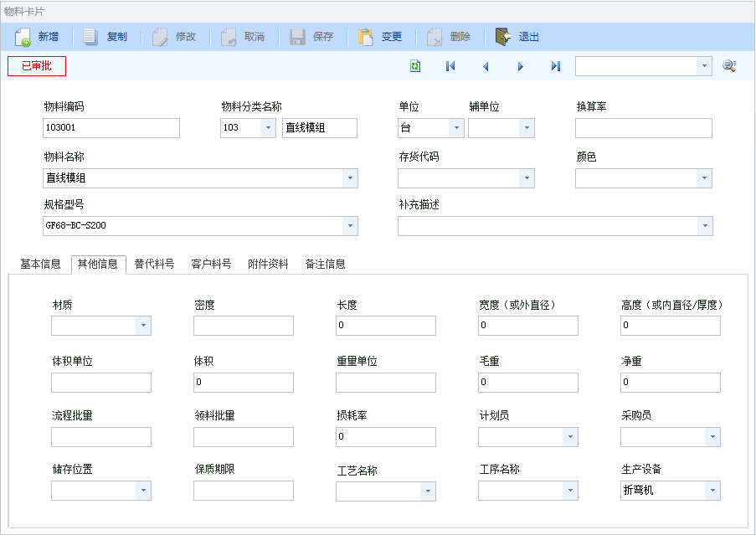The height and width of the screenshot is (535, 756).
Task: Click the 物料编码 input field
Action: coord(111,128)
